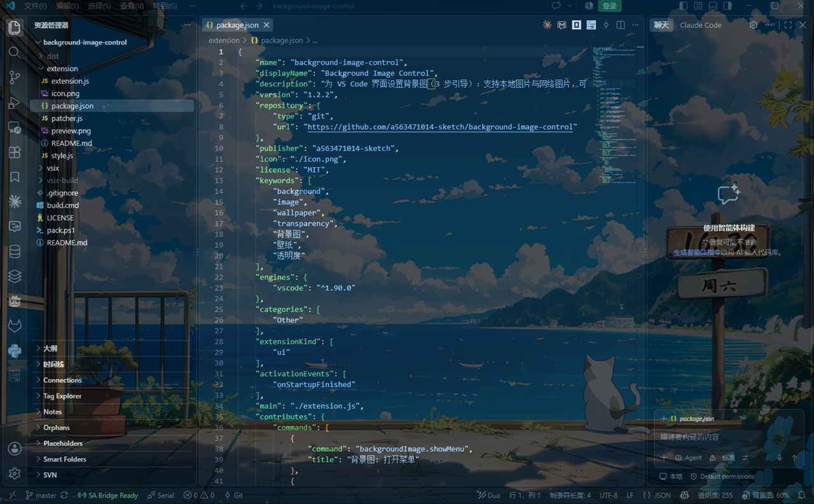Viewport: 814px width, 504px height.
Task: Close the chat side panel
Action: tap(803, 25)
